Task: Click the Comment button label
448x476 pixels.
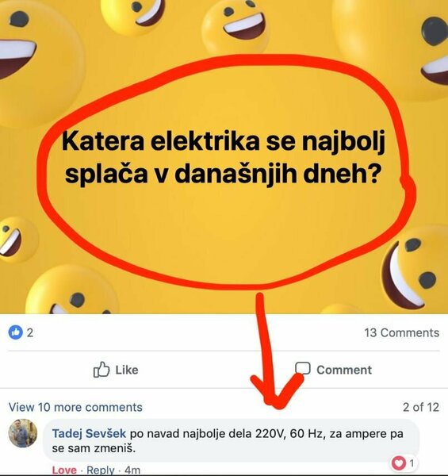Action: (344, 370)
